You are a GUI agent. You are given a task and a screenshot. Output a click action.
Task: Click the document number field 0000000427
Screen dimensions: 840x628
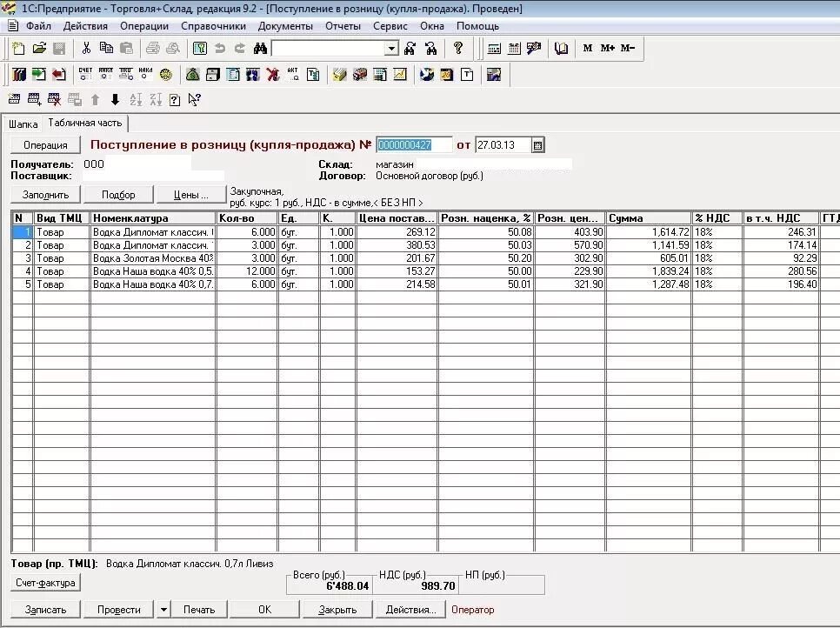[x=414, y=145]
